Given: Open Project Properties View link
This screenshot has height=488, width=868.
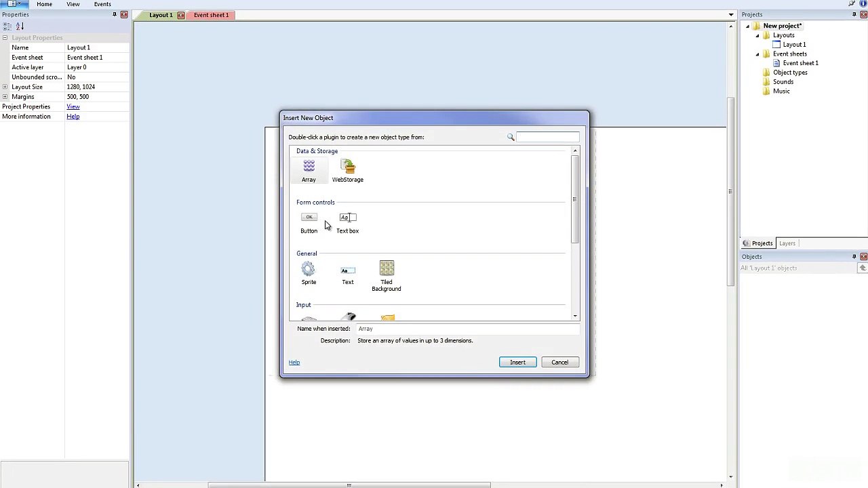Looking at the screenshot, I should (x=73, y=106).
